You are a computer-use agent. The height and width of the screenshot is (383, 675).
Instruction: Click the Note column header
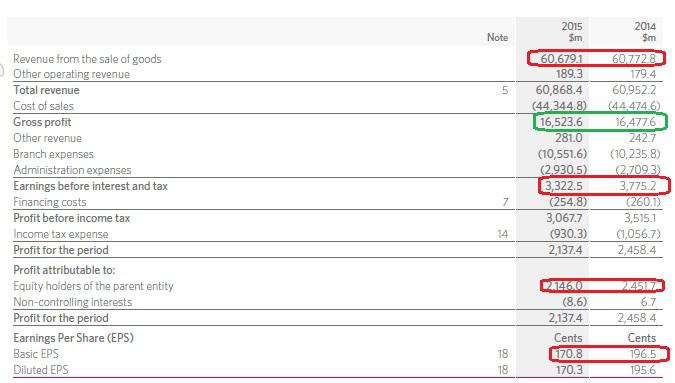click(497, 37)
